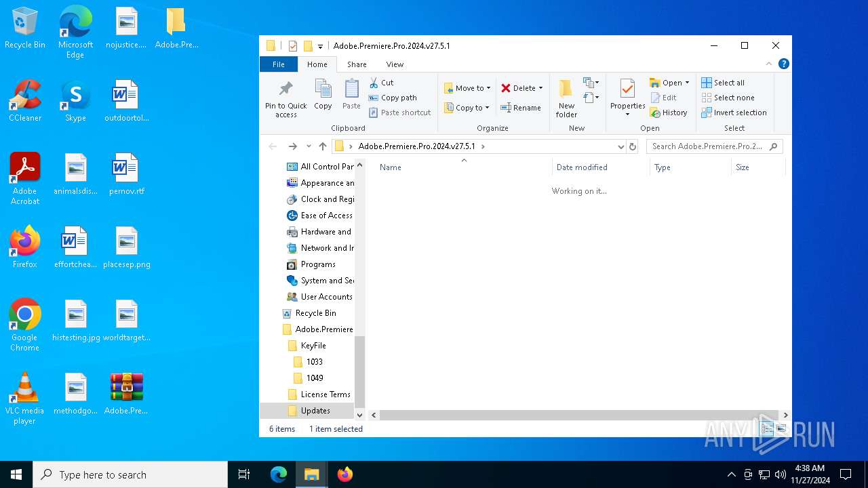The width and height of the screenshot is (868, 488).
Task: Click the Edit command
Action: pos(663,98)
